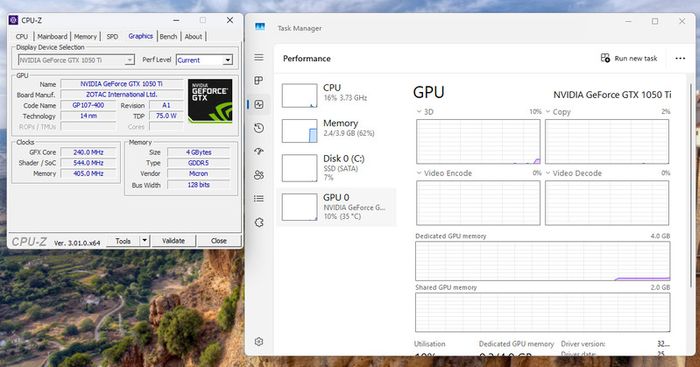Click the NVIDIA GeForce GTX logo in CPU-Z
700x367 pixels.
click(210, 101)
